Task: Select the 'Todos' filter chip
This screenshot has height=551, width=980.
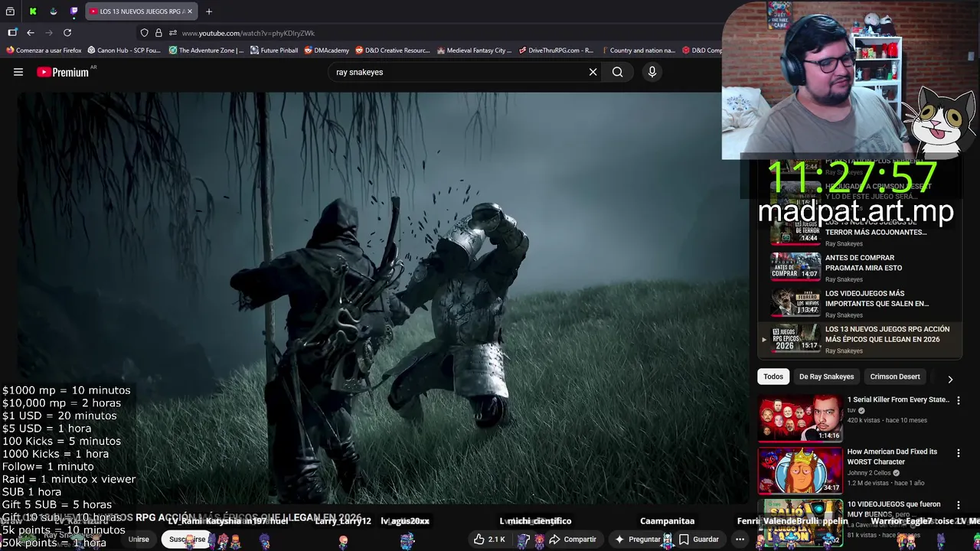Action: pyautogui.click(x=773, y=377)
